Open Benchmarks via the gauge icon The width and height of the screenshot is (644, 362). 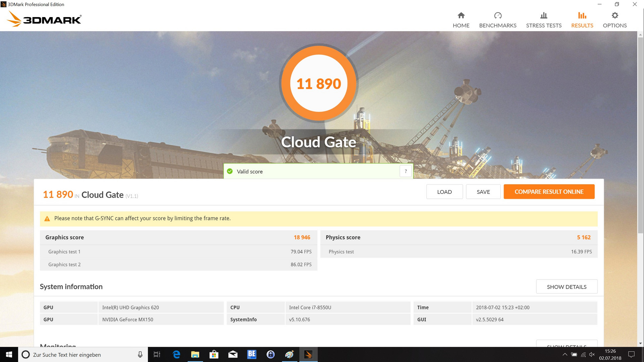pyautogui.click(x=498, y=15)
